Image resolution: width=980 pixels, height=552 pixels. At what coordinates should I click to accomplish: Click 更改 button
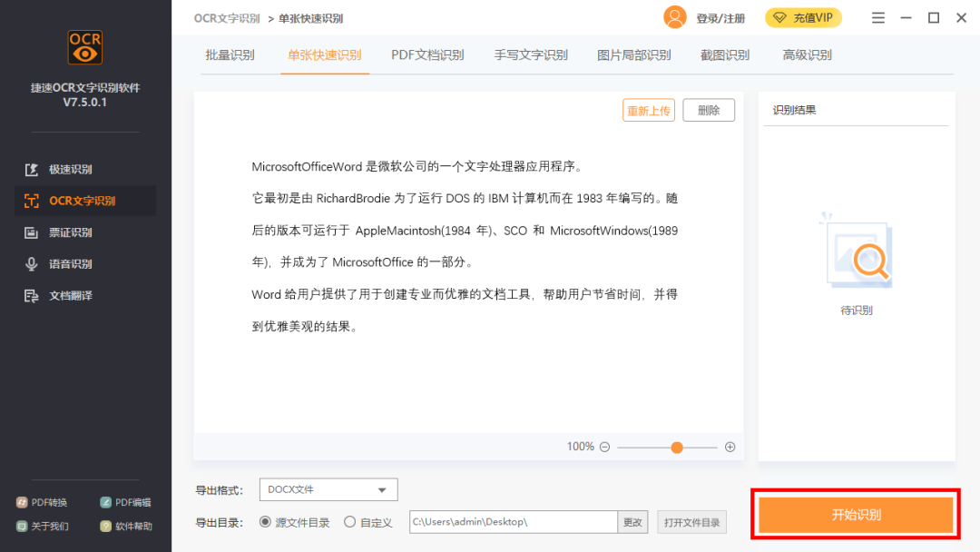point(632,522)
